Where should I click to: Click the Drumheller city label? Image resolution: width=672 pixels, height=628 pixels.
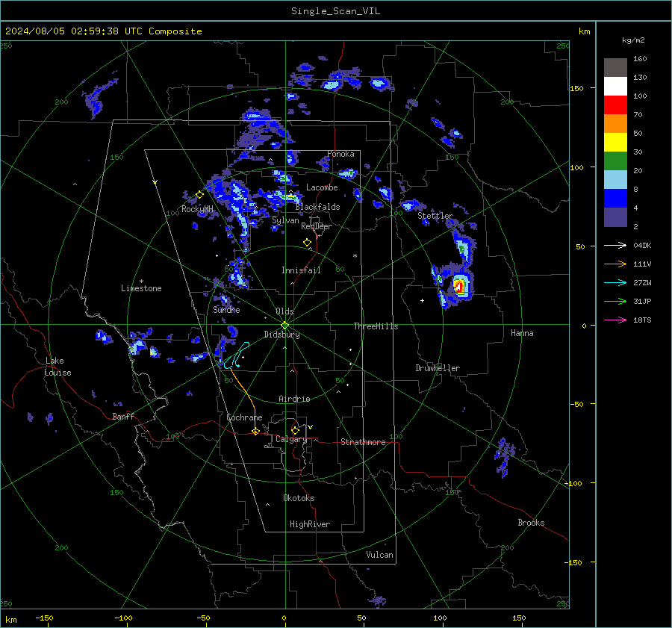pos(438,368)
